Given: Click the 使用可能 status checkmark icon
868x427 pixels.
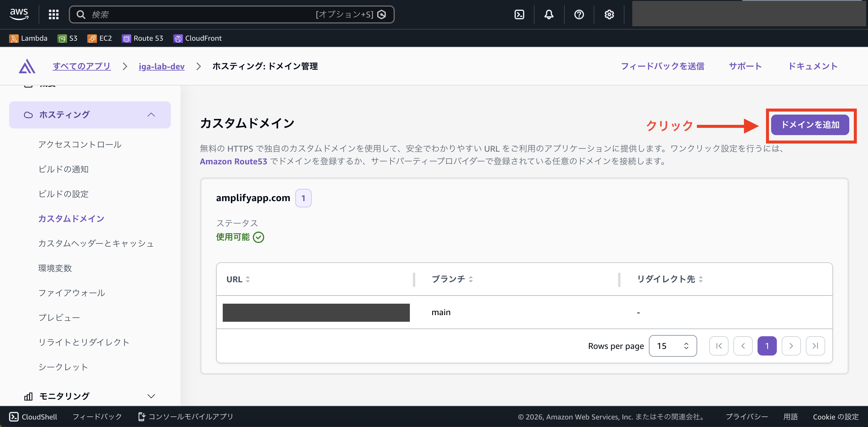Looking at the screenshot, I should pos(258,237).
